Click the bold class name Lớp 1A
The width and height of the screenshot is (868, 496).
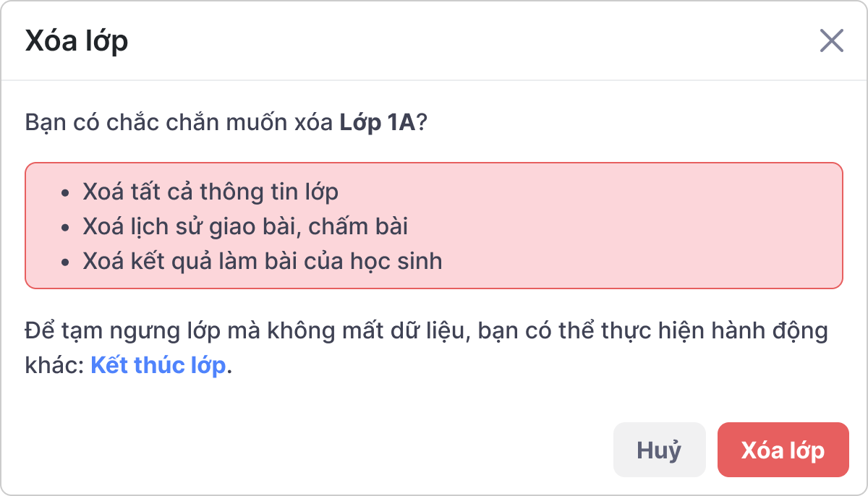point(378,122)
